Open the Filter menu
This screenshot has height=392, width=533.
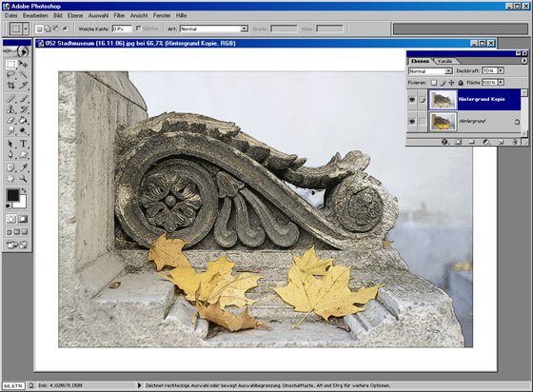[119, 15]
